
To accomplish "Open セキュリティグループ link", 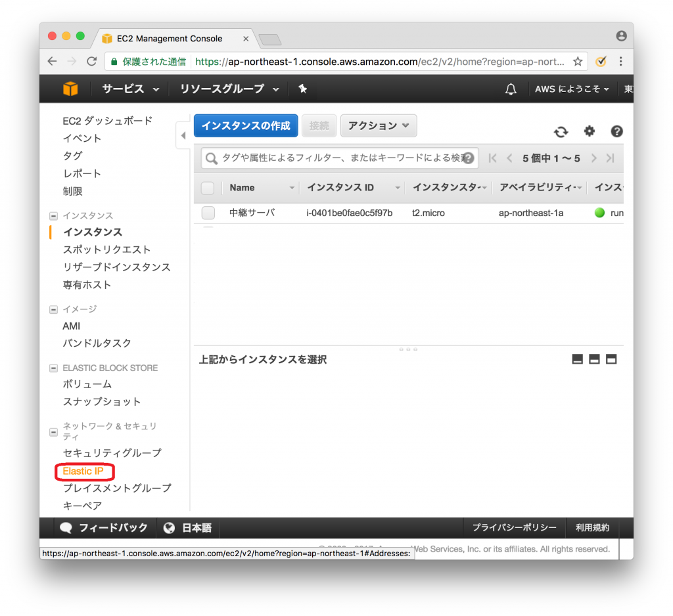I will (x=112, y=453).
